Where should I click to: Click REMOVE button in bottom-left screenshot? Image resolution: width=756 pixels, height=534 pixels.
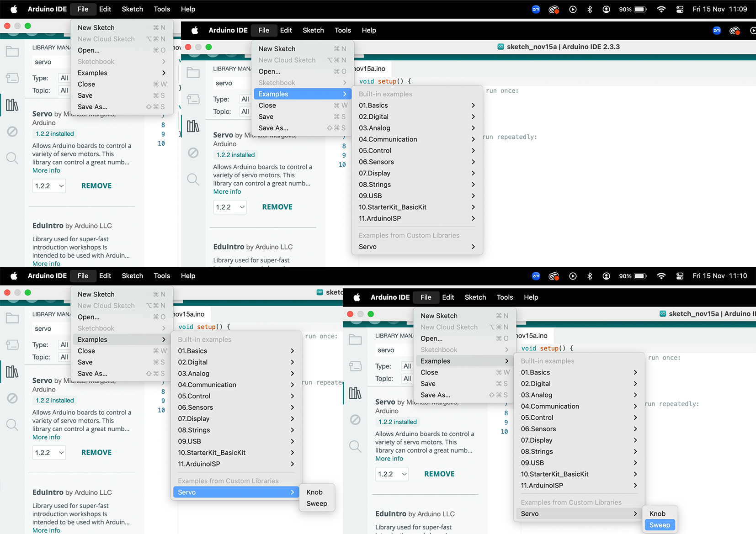pyautogui.click(x=96, y=453)
